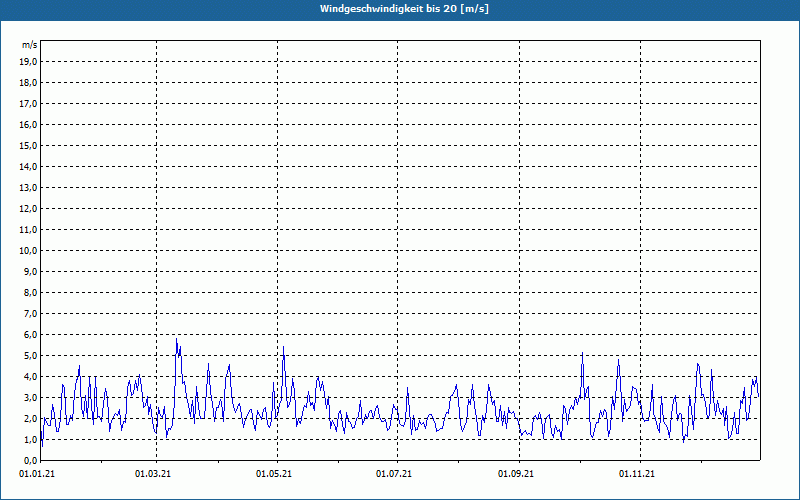The height and width of the screenshot is (500, 800).
Task: Click the 6,0 y-axis label
Action: tap(31, 335)
